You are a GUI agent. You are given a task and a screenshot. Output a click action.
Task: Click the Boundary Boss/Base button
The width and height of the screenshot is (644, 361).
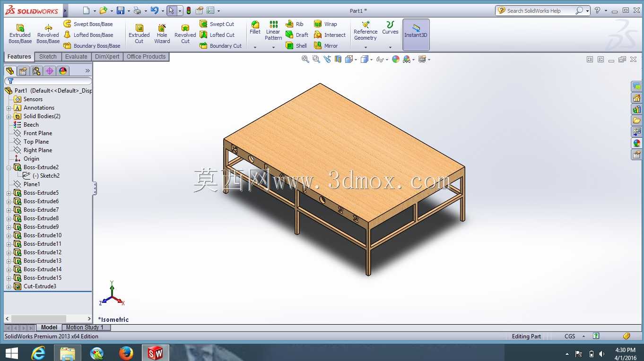point(92,46)
